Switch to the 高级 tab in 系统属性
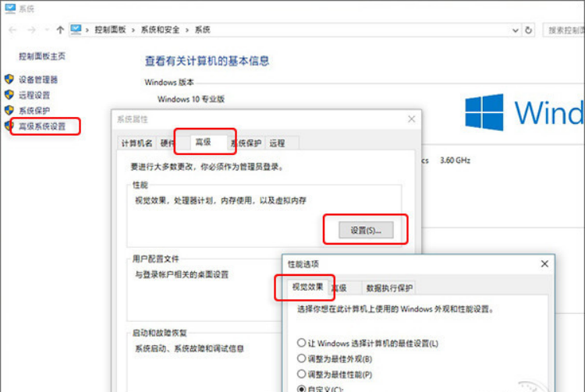The image size is (585, 392). pyautogui.click(x=203, y=143)
